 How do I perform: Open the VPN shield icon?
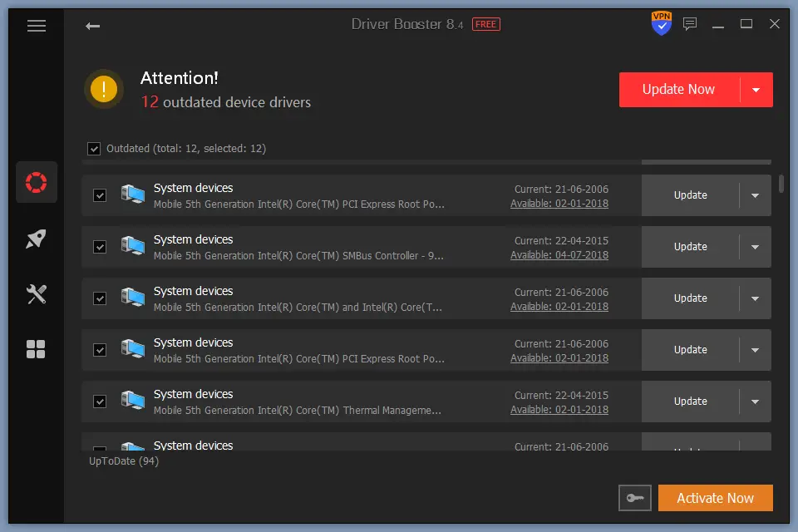click(661, 23)
